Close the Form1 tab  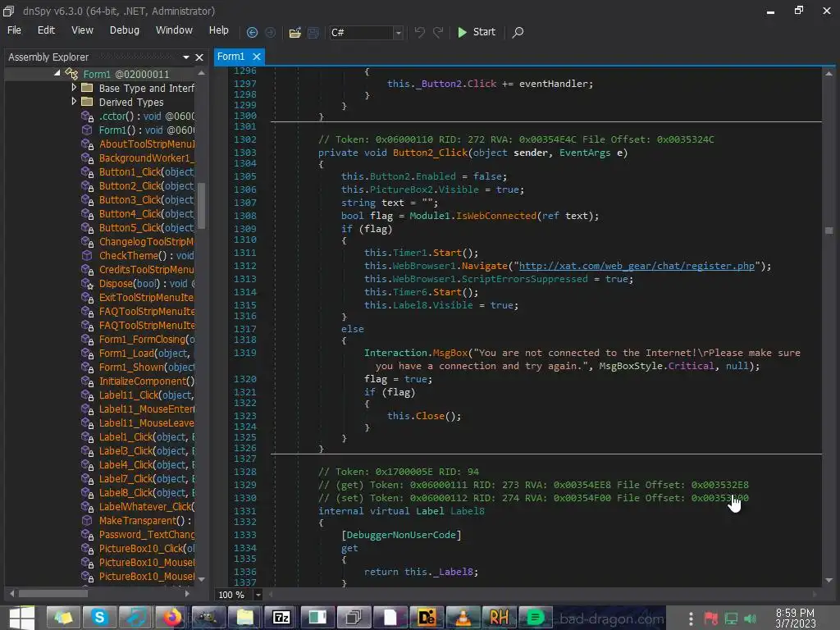click(x=257, y=57)
